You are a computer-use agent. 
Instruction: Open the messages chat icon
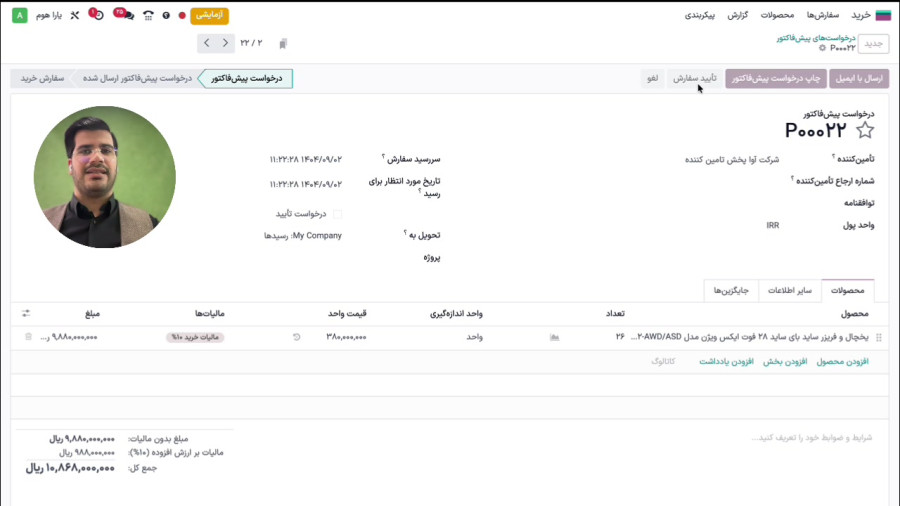coord(124,16)
